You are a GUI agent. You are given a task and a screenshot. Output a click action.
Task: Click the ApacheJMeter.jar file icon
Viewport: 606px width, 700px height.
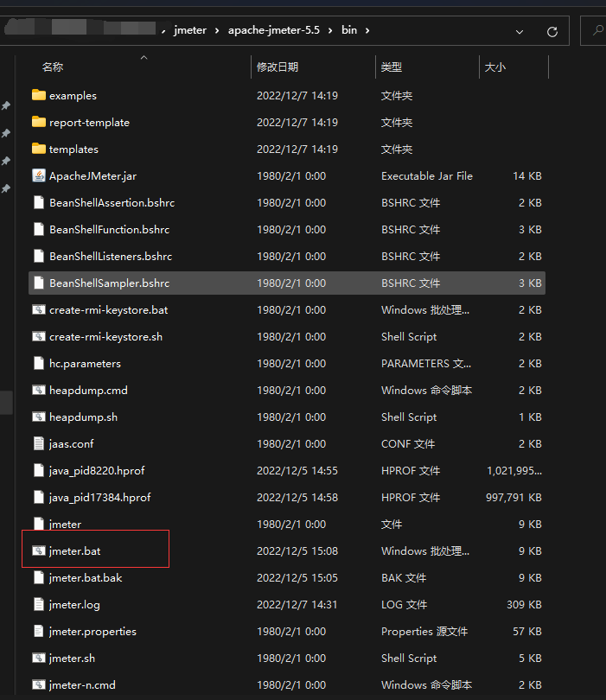click(x=38, y=175)
